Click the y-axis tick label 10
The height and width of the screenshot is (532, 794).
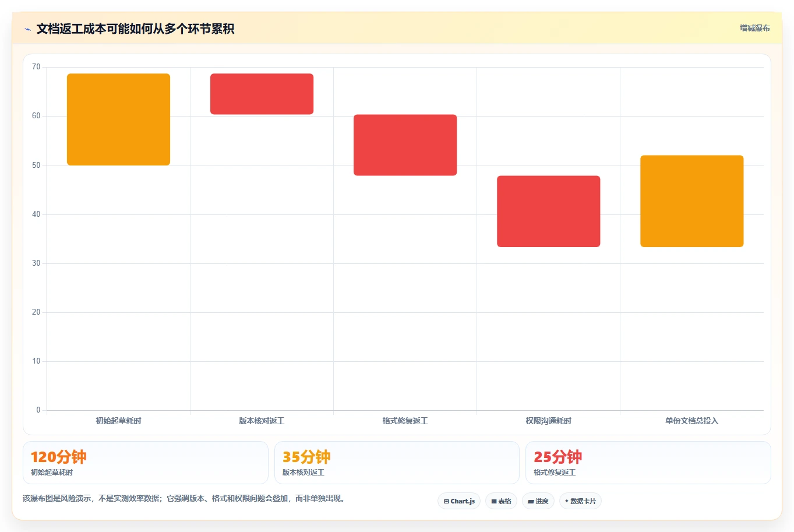pos(36,361)
